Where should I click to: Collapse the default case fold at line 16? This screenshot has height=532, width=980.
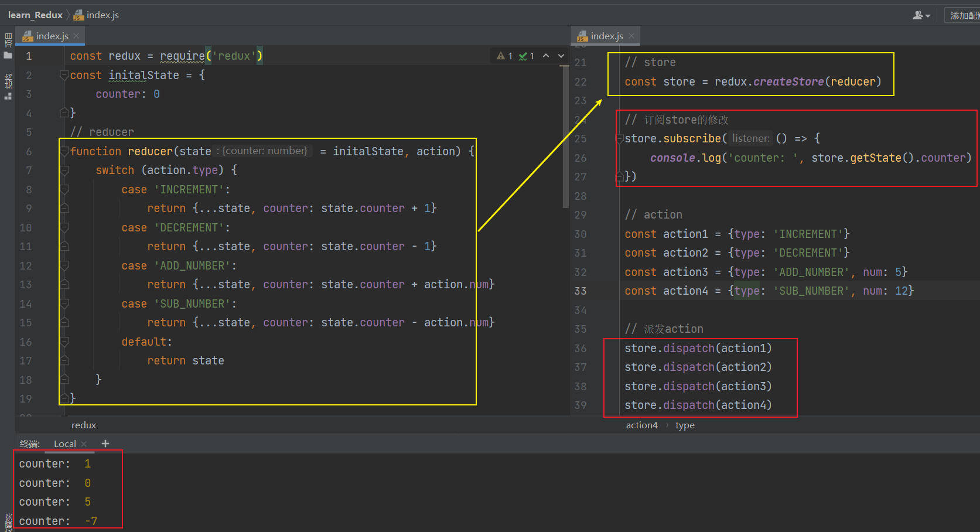[x=64, y=342]
